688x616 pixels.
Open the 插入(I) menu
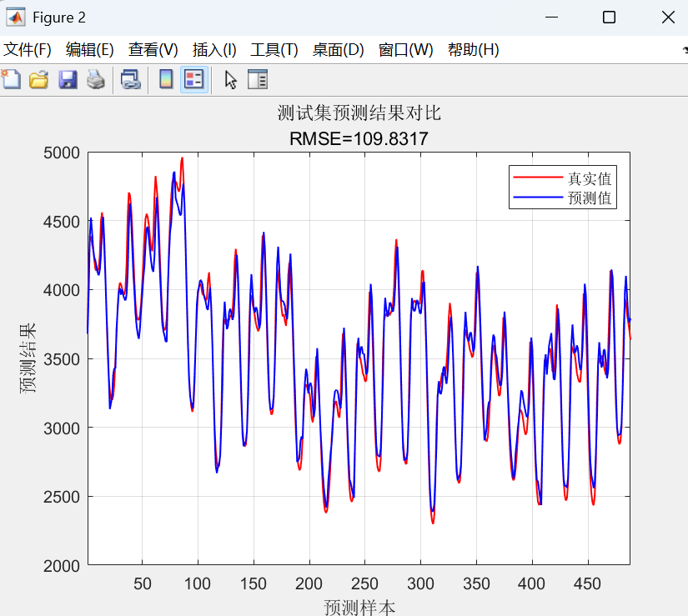click(x=214, y=49)
